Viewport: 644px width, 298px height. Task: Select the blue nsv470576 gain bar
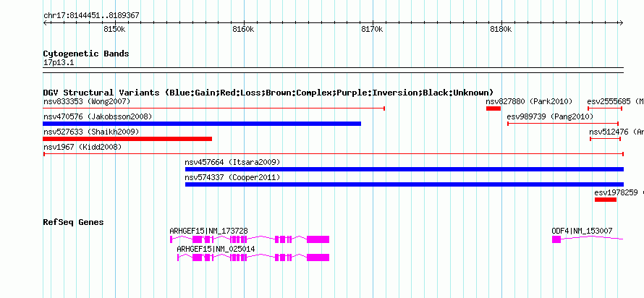point(202,124)
